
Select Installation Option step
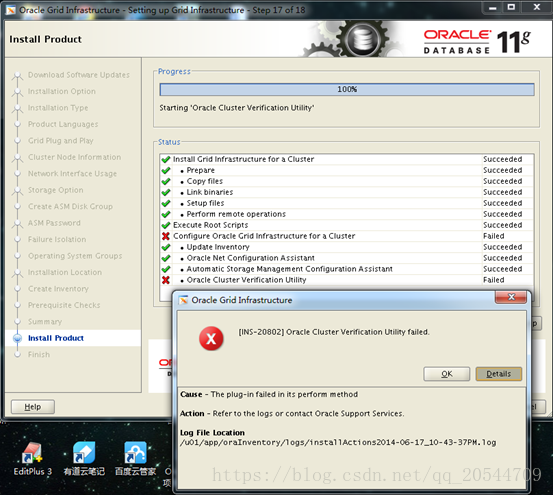tap(62, 91)
